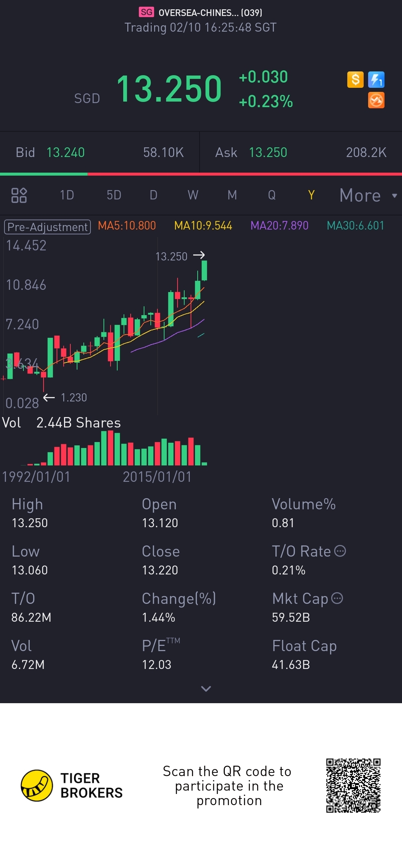The width and height of the screenshot is (402, 868).
Task: Tap the yellow dollar sign icon
Action: 355,80
